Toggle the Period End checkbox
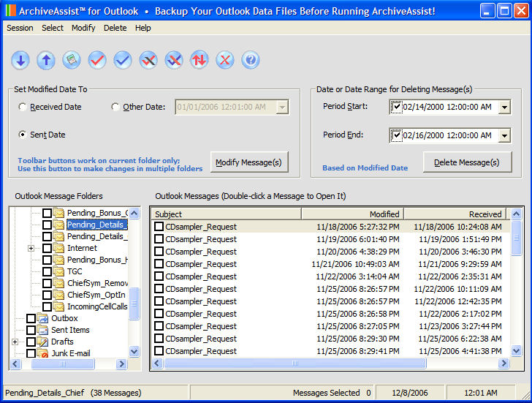This screenshot has width=532, height=403. point(396,135)
